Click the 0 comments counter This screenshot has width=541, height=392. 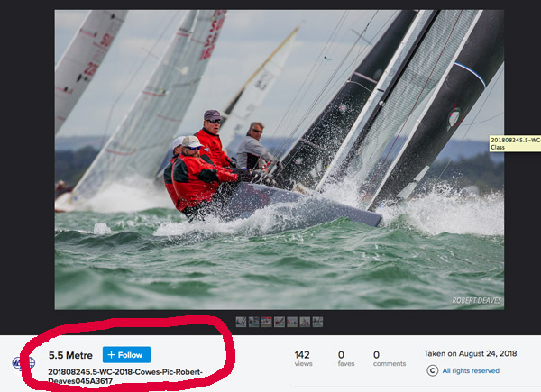point(390,359)
